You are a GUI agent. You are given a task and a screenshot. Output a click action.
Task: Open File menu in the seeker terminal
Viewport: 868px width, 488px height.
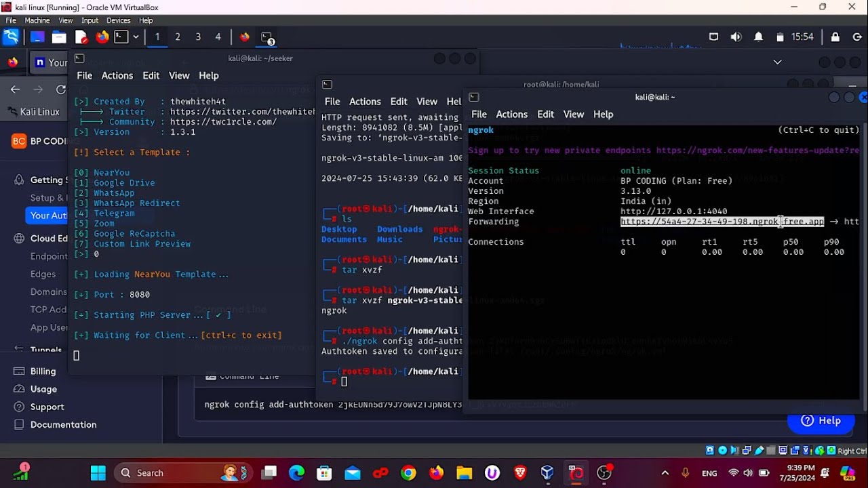pyautogui.click(x=84, y=75)
